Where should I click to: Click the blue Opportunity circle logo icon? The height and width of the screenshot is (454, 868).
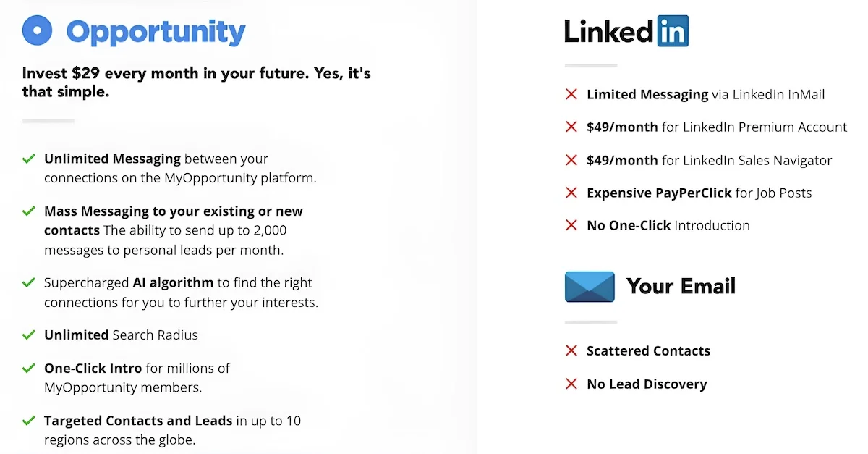click(37, 30)
